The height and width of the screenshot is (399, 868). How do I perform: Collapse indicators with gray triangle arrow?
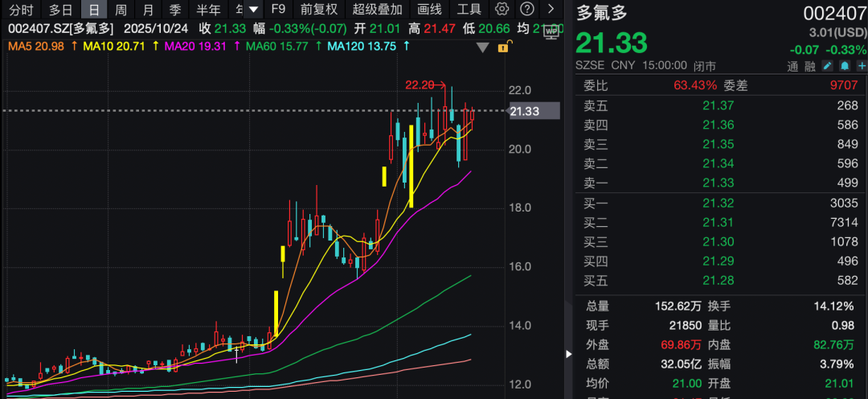tap(482, 47)
